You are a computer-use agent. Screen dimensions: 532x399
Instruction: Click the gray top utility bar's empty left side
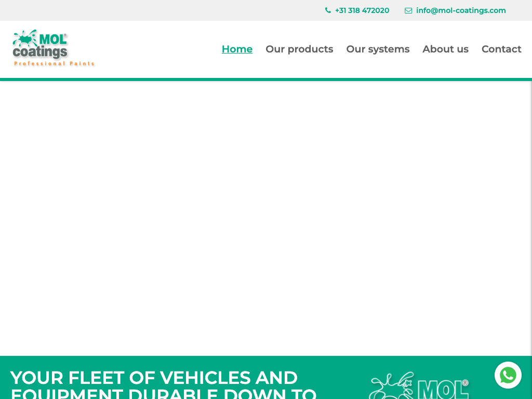pyautogui.click(x=130, y=10)
